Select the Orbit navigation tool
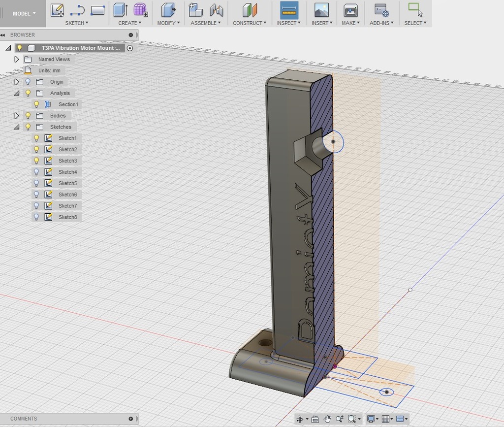 coord(300,419)
